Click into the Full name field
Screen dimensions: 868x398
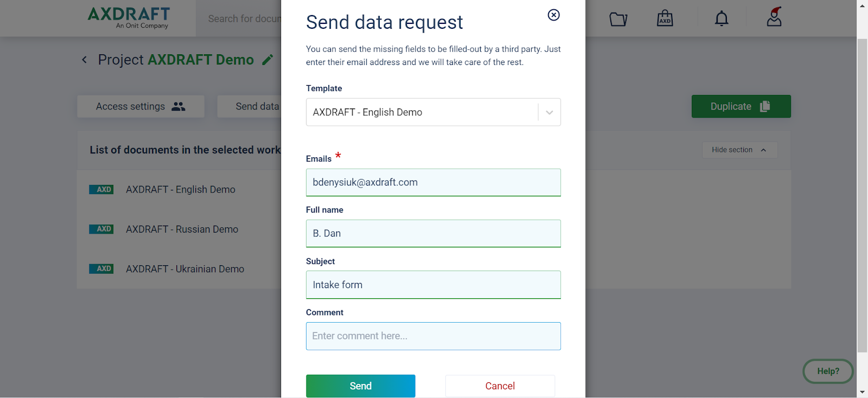433,233
